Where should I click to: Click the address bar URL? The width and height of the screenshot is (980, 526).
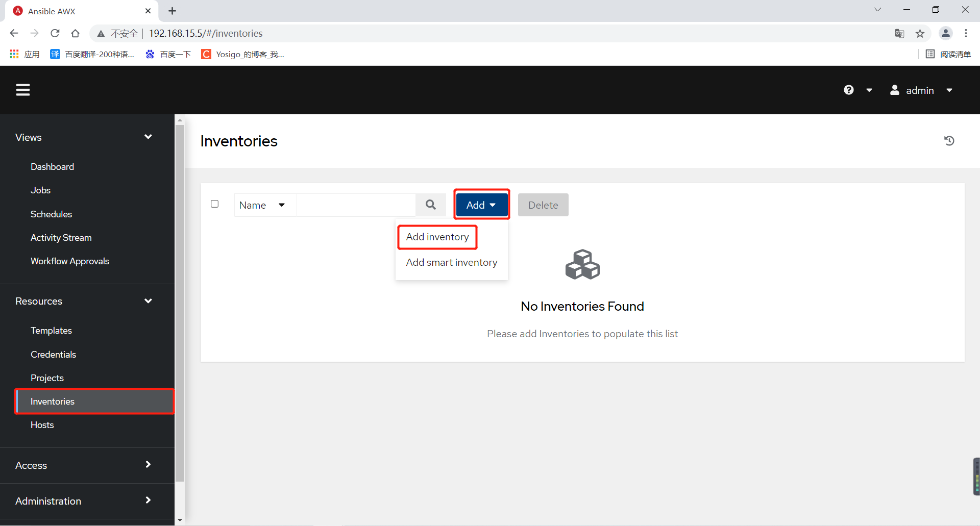tap(206, 33)
